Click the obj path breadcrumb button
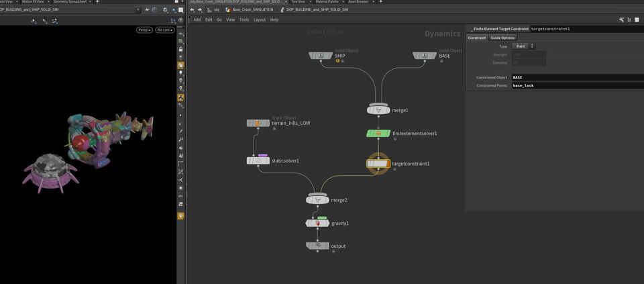644x284 pixels. coord(213,9)
